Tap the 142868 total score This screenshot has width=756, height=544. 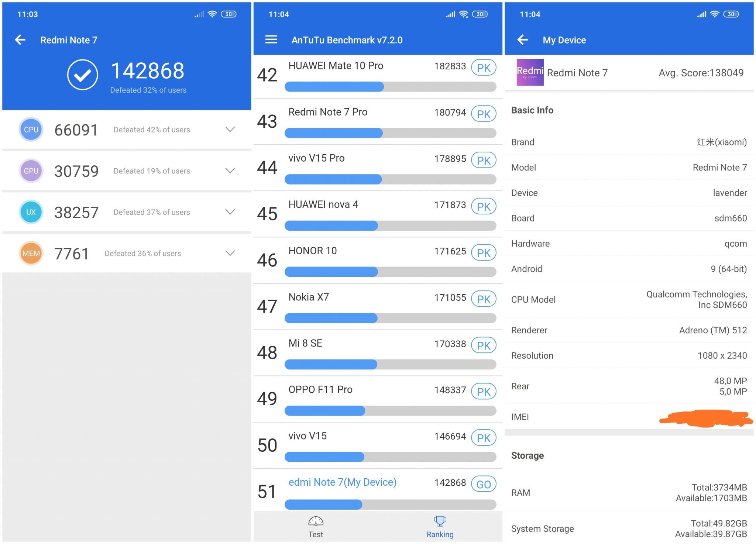click(x=147, y=71)
